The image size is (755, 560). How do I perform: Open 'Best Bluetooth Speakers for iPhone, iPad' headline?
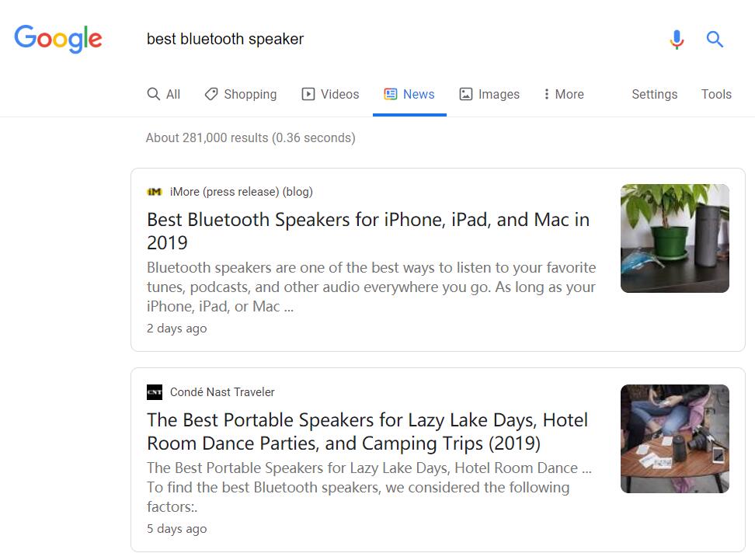(368, 231)
